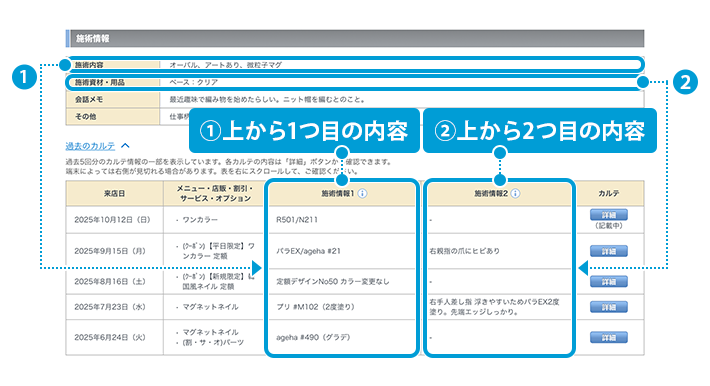Click the (割・サ・オ)パーツ entry

(213, 343)
